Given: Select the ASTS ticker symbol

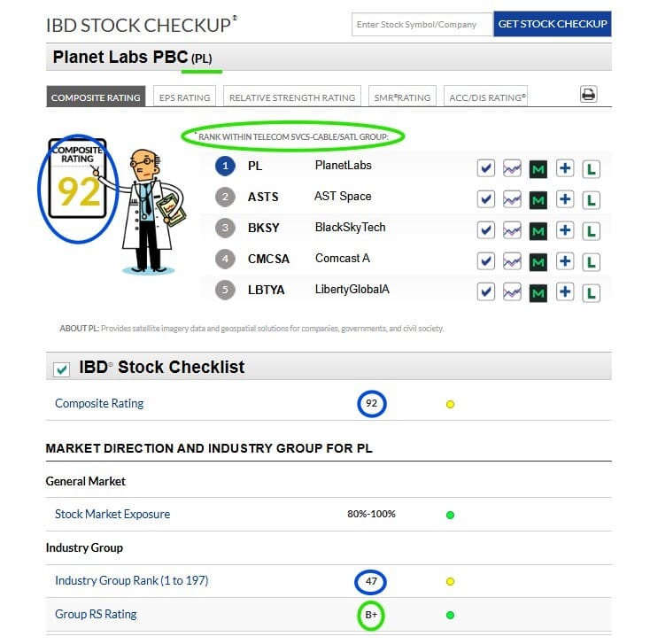Looking at the screenshot, I should coord(263,197).
